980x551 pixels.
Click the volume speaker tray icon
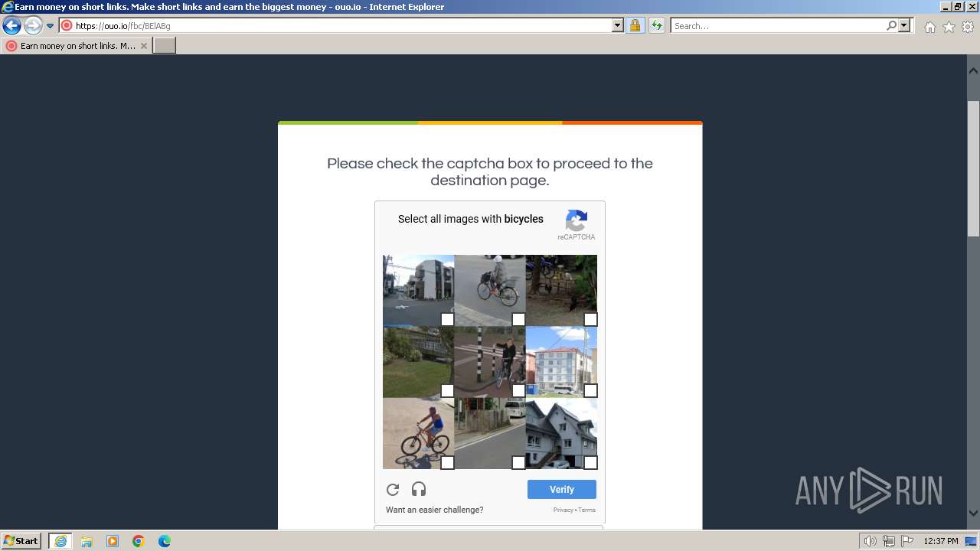click(871, 541)
